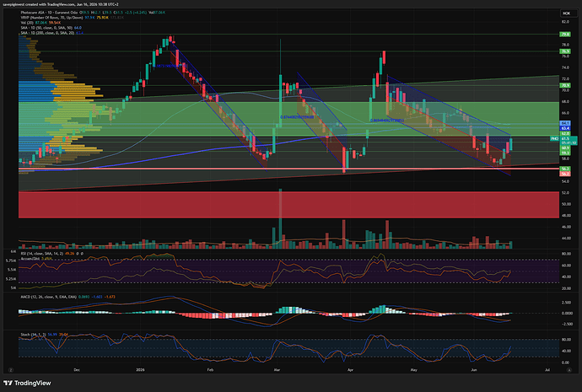The width and height of the screenshot is (582, 392).
Task: Click the Apr label on time axis
Action: (350, 370)
